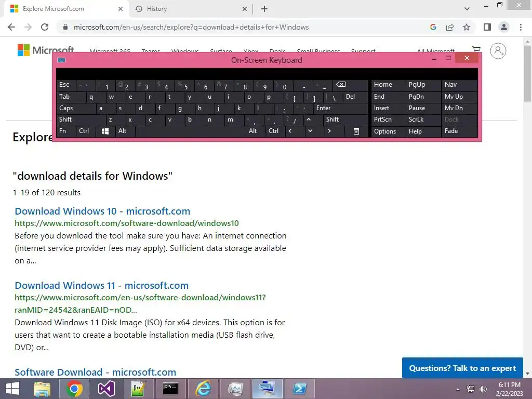The height and width of the screenshot is (399, 532).
Task: Toggle the ScrLk key
Action: tap(423, 119)
